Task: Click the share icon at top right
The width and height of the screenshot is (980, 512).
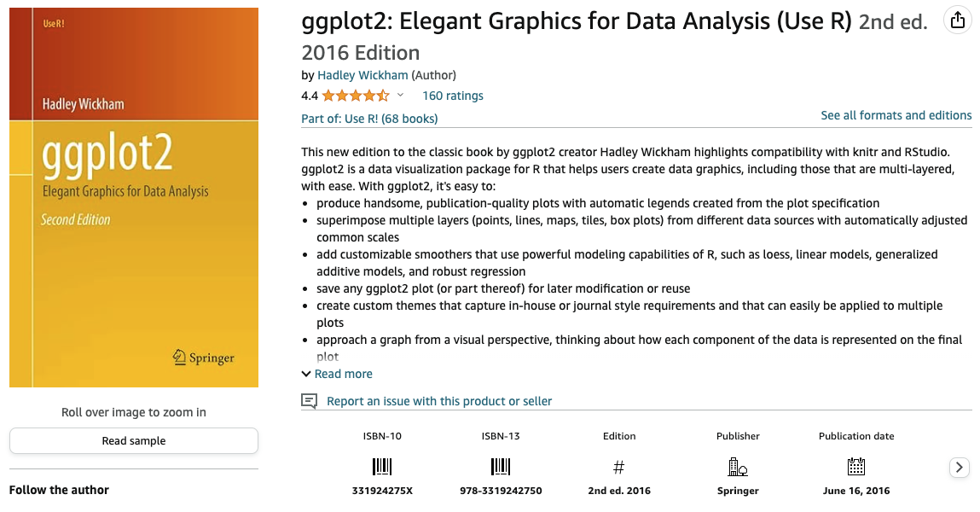Action: 958,20
